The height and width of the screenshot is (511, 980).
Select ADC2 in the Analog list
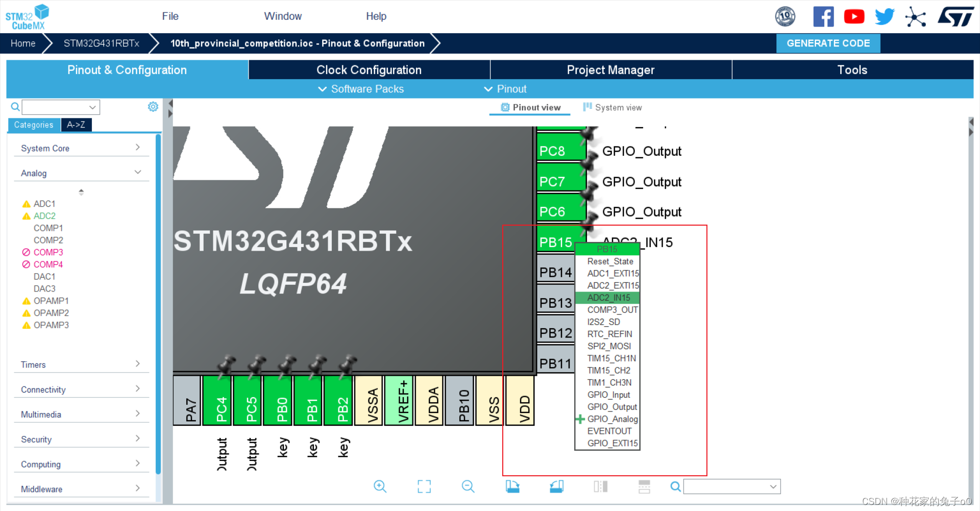coord(44,216)
